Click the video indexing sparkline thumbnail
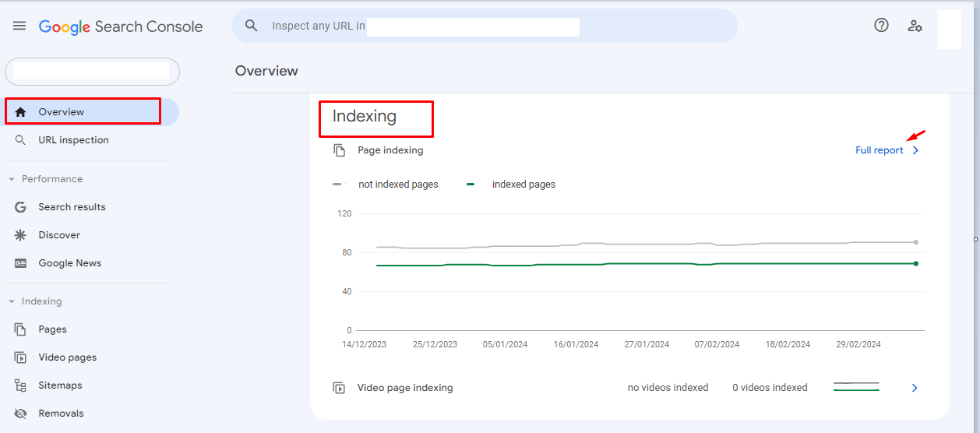Screen dimensions: 980x433 point(856,387)
